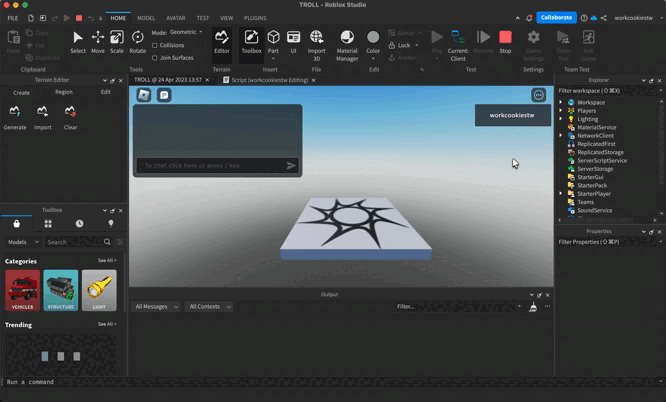Expand the Lighting tree node
The width and height of the screenshot is (666, 402).
(x=561, y=119)
